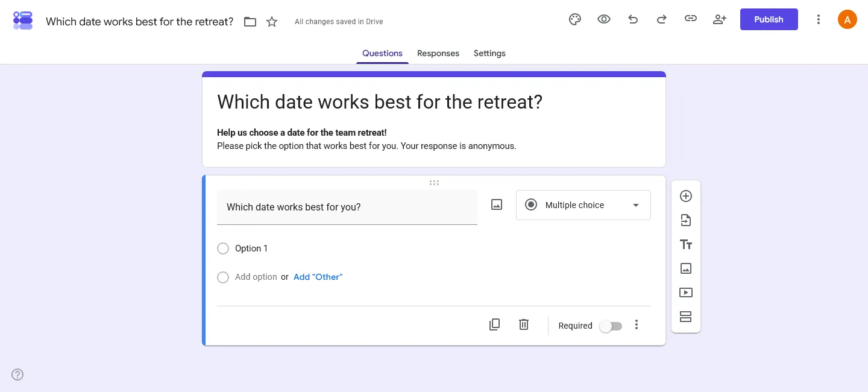Click the Add "Other" link
Image resolution: width=868 pixels, height=392 pixels.
[318, 277]
